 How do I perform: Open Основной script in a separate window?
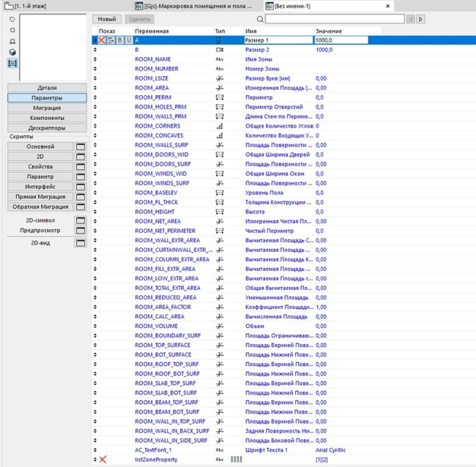[81, 146]
